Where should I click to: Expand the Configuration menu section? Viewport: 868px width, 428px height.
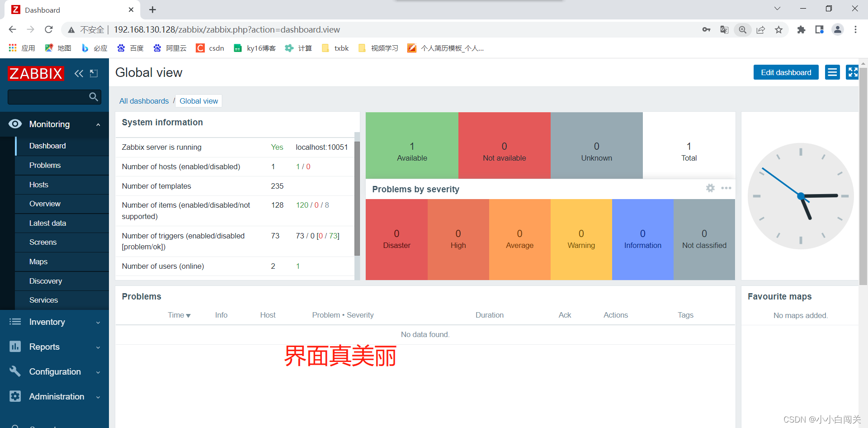(x=98, y=372)
